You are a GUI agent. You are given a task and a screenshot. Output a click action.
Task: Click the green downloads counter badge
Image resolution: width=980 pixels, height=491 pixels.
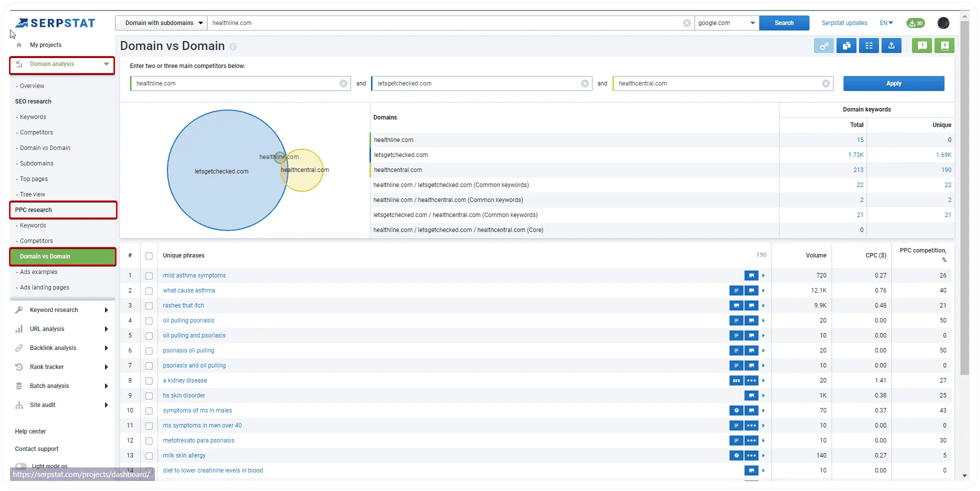915,23
